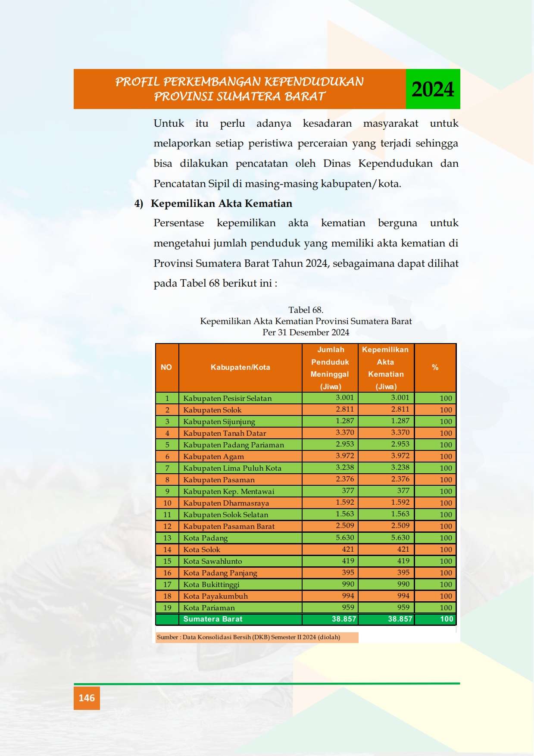Click the orange header title banner
The height and width of the screenshot is (756, 534).
coord(240,89)
